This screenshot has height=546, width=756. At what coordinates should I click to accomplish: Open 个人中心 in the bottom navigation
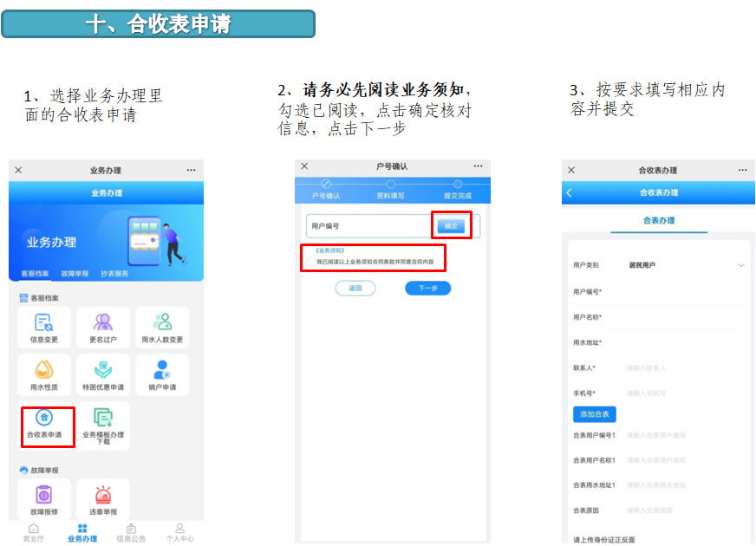point(179,532)
